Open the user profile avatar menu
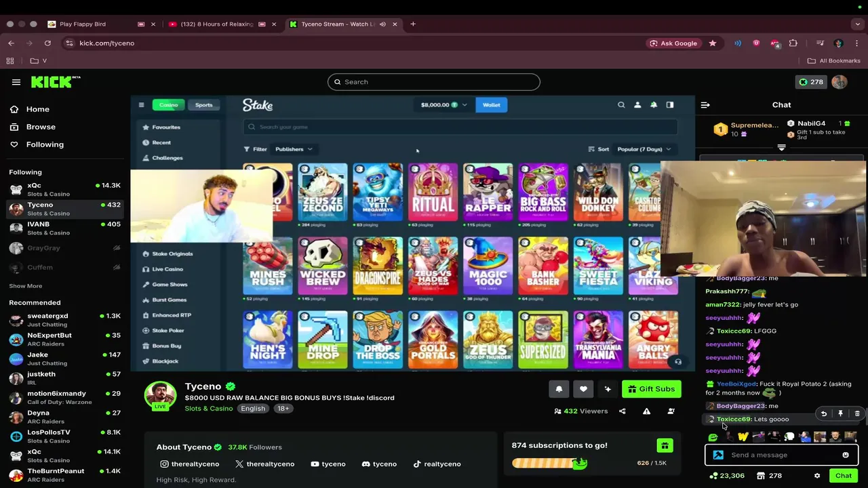Viewport: 868px width, 488px height. [840, 82]
